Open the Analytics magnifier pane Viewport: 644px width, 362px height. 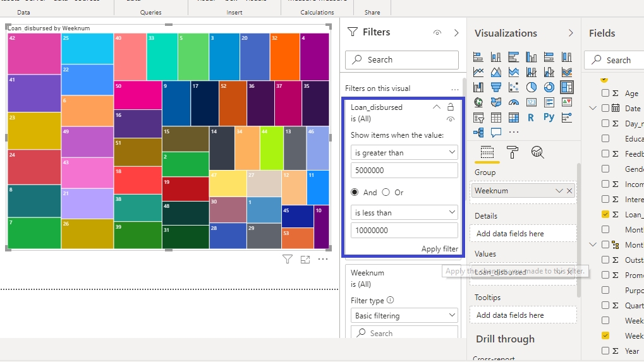[538, 152]
